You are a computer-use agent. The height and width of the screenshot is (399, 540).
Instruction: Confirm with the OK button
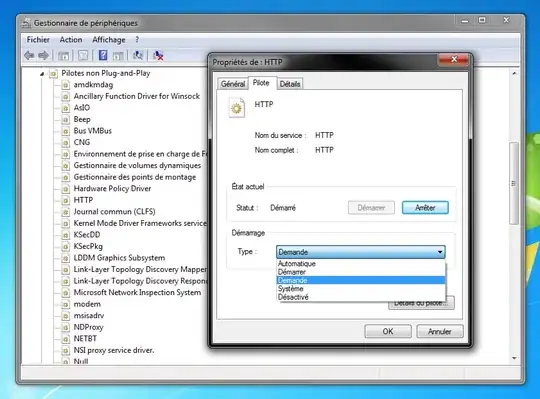click(x=388, y=331)
